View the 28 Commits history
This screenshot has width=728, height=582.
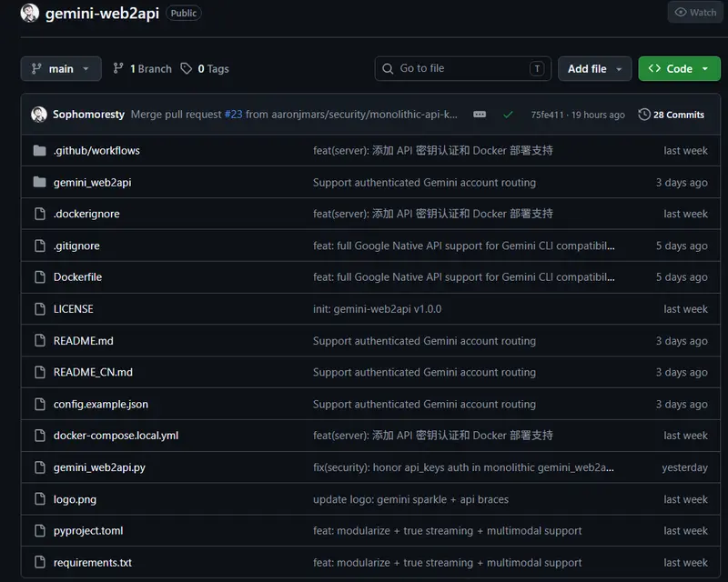678,115
